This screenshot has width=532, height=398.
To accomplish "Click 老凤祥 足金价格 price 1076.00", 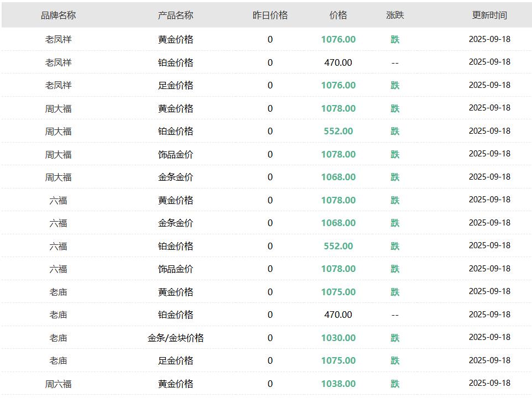I will pyautogui.click(x=338, y=85).
